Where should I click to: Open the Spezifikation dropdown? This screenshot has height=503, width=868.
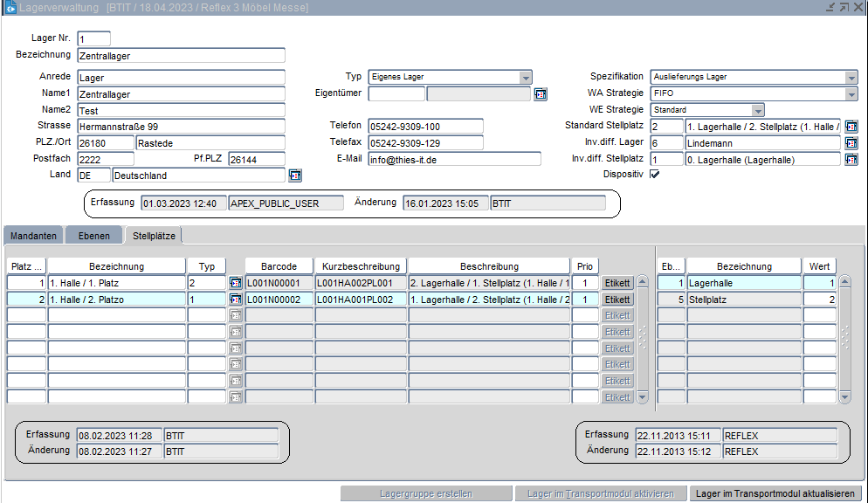tap(851, 77)
